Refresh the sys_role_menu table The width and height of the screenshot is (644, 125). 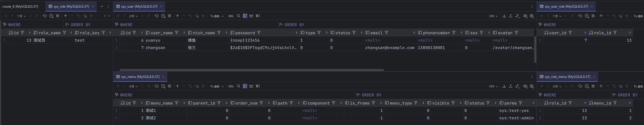580,86
